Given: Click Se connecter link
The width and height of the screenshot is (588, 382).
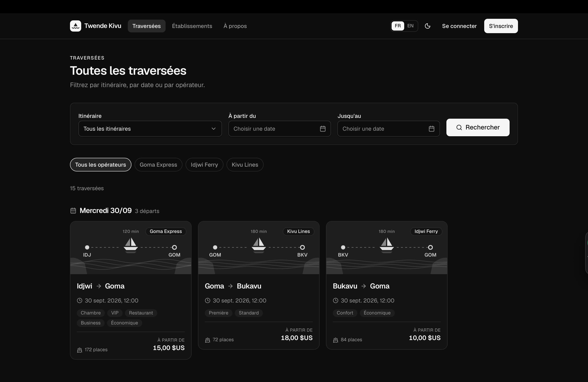Looking at the screenshot, I should pyautogui.click(x=459, y=26).
